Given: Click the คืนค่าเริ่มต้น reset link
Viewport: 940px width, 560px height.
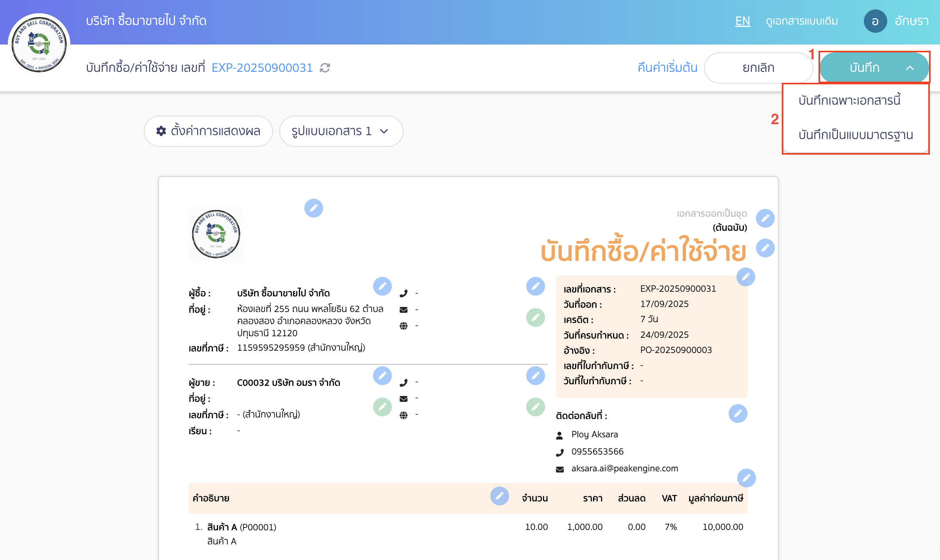Looking at the screenshot, I should point(667,68).
